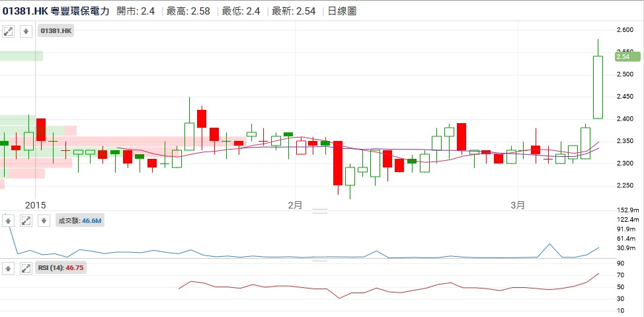Viewport: 644px width, 317px height.
Task: Move the turnover panel up
Action: coord(9,220)
